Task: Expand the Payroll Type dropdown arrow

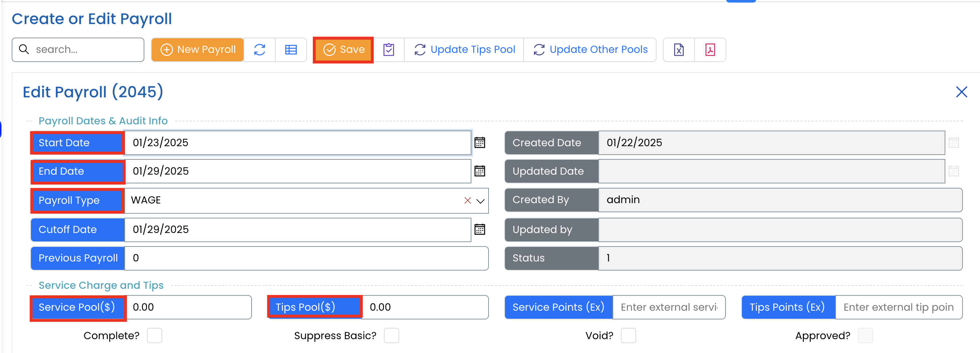Action: click(x=481, y=201)
